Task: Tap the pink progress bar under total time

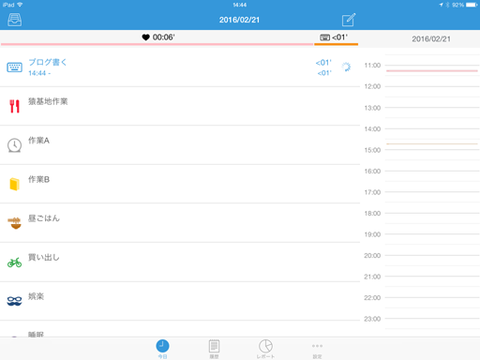Action: [x=157, y=44]
